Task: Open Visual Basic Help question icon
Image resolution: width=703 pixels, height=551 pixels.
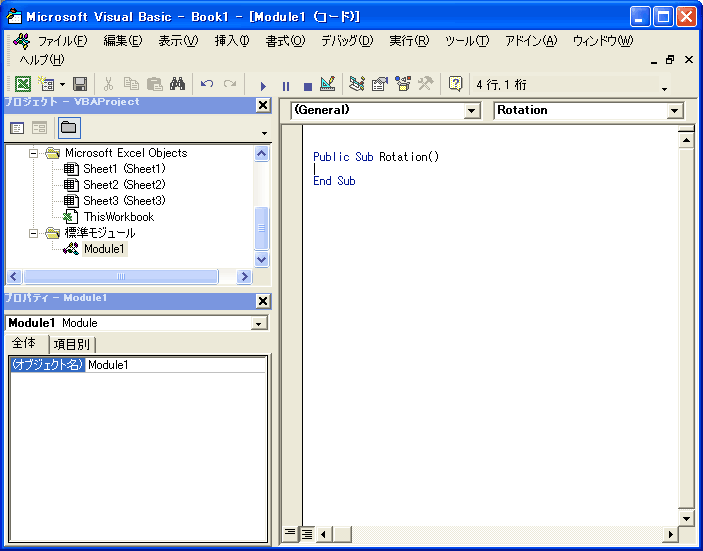Action: coord(455,84)
